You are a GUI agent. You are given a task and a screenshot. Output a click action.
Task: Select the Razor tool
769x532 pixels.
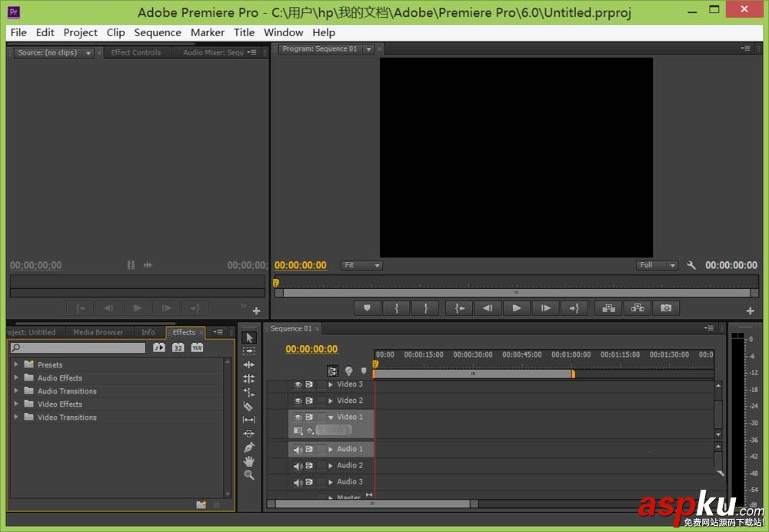[248, 406]
